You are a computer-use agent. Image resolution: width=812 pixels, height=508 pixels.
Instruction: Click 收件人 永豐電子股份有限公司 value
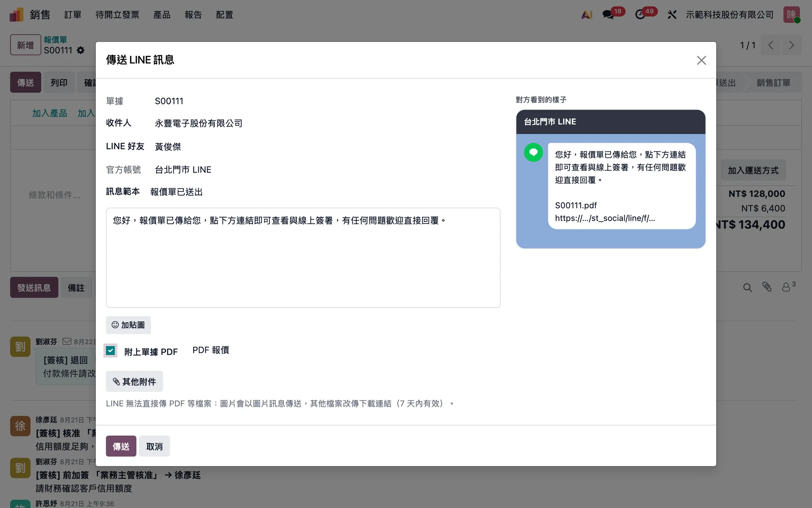coord(199,123)
